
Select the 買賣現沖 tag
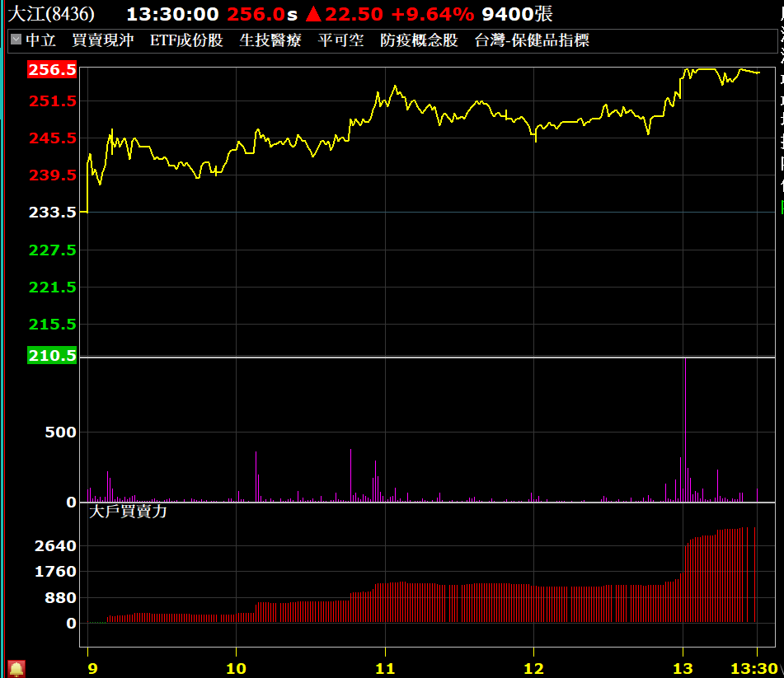102,40
